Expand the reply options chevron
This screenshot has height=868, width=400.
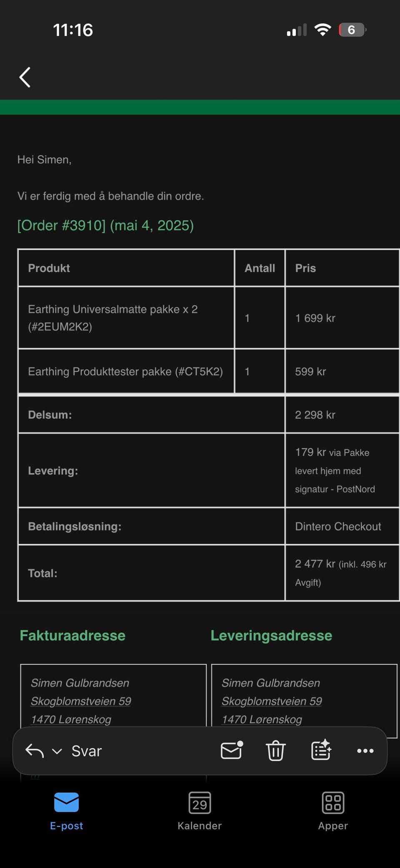(x=57, y=751)
